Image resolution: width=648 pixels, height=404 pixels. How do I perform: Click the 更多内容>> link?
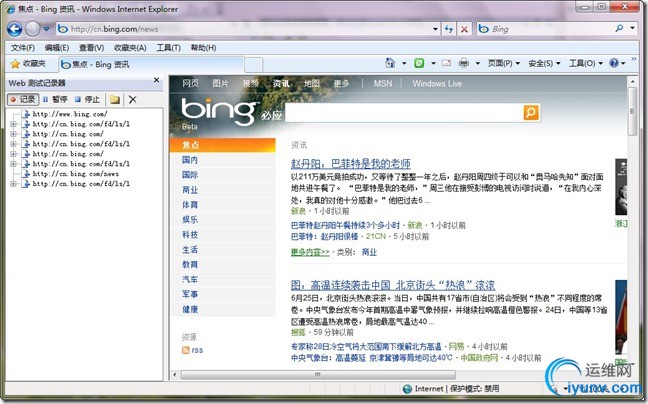(310, 252)
